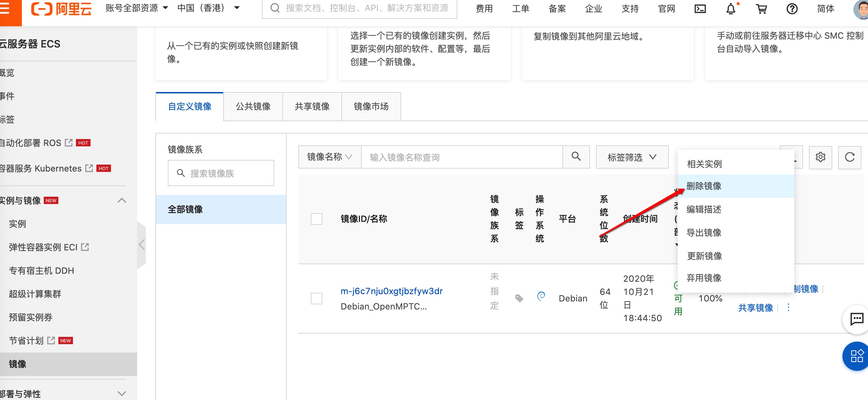Viewport: 868px width, 400px height.
Task: Collapse the 实例与镜像 sidebar section
Action: pos(122,200)
